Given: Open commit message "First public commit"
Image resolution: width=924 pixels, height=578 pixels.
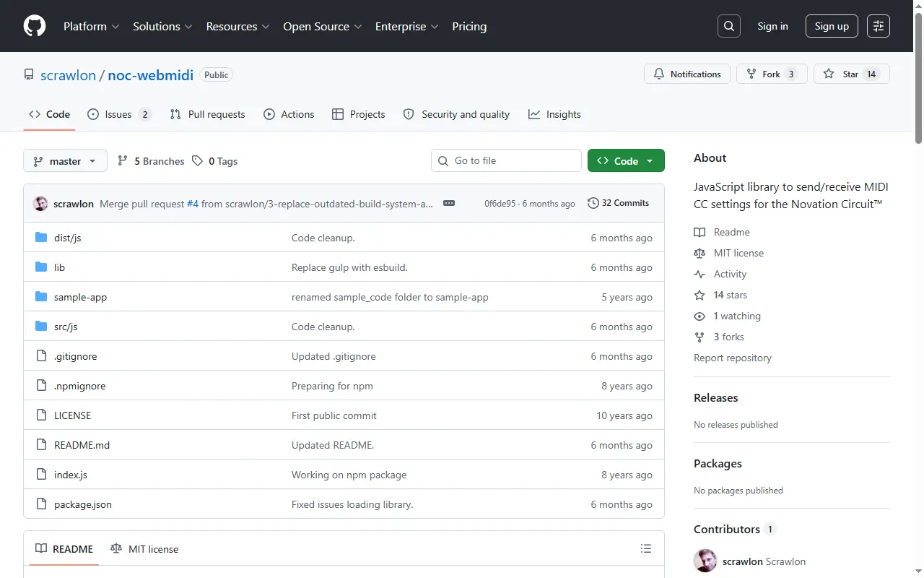Looking at the screenshot, I should click(334, 415).
